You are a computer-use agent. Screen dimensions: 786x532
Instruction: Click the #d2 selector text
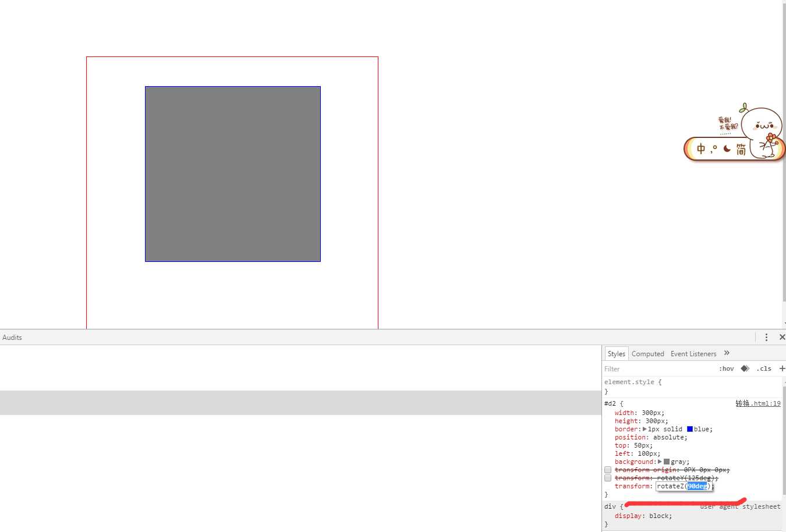[610, 403]
